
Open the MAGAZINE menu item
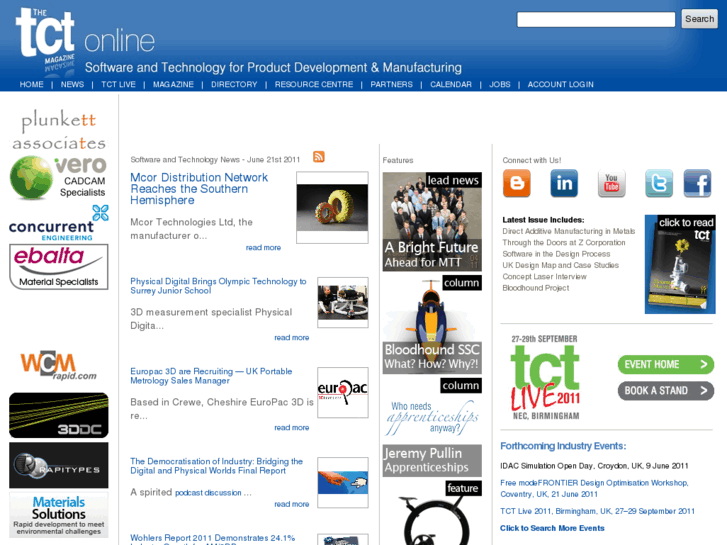tap(173, 84)
